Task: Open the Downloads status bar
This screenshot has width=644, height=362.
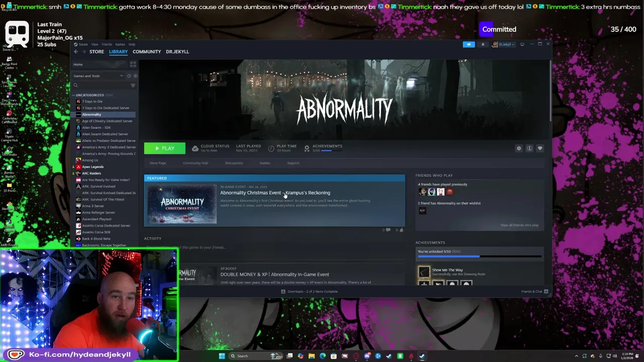Action: point(309,292)
